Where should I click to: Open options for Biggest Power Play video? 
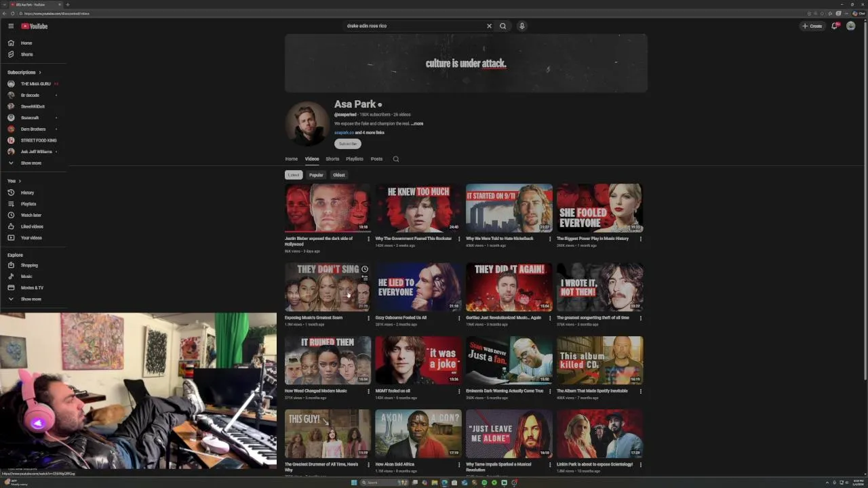click(641, 239)
